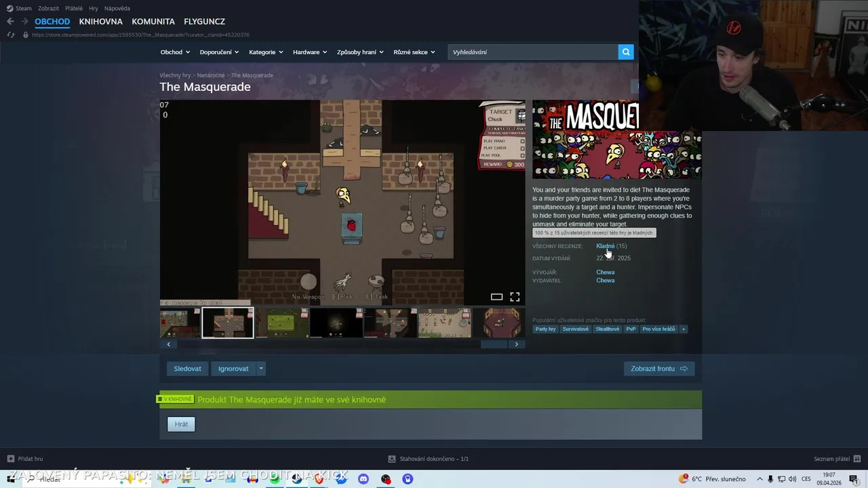868x488 pixels.
Task: Switch to the KOMUNITA tab
Action: pyautogui.click(x=153, y=22)
